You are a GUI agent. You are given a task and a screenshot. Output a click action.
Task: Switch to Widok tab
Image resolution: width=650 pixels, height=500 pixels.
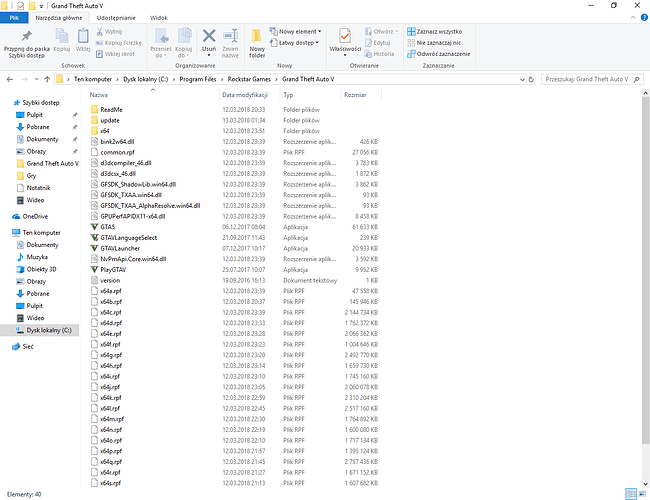click(x=159, y=18)
